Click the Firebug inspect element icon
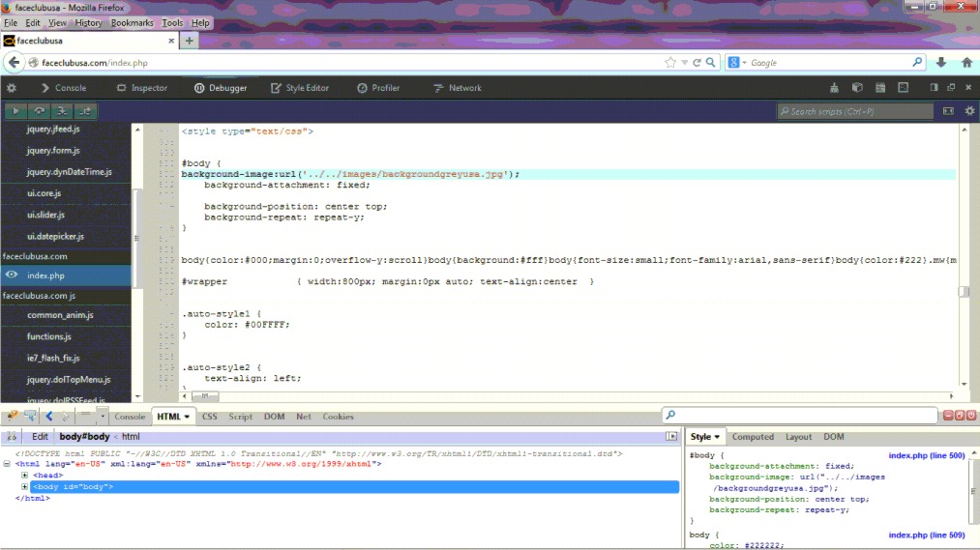 (x=31, y=417)
